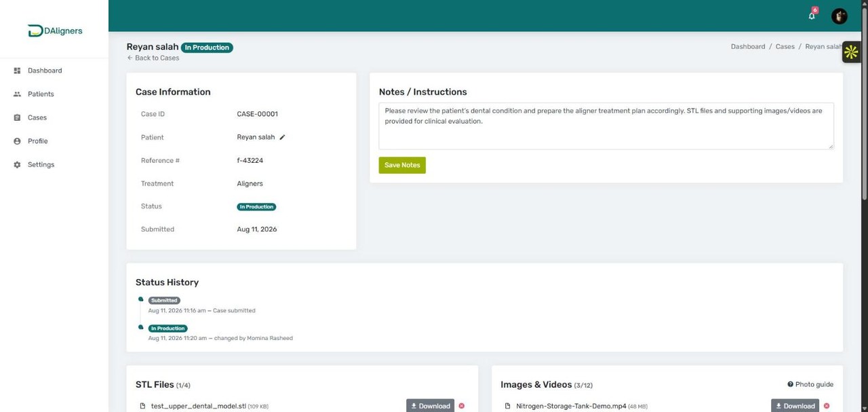Open the Photo guide link
The width and height of the screenshot is (868, 412).
pyautogui.click(x=810, y=384)
